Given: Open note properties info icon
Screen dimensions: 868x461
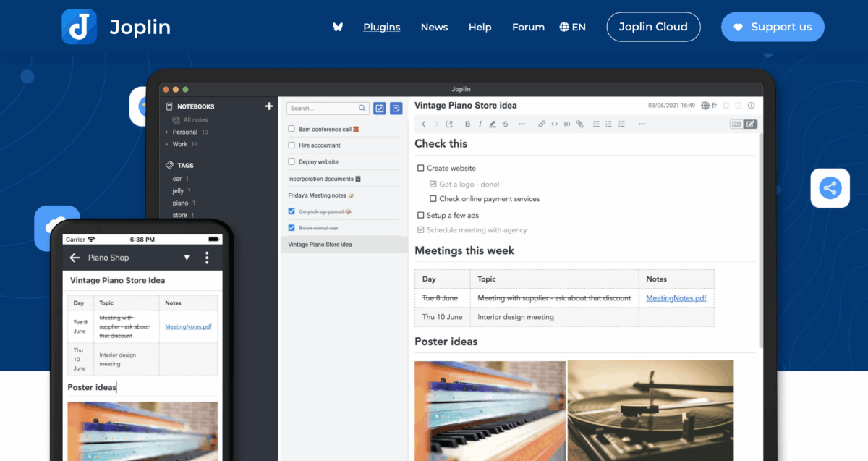Looking at the screenshot, I should 751,106.
